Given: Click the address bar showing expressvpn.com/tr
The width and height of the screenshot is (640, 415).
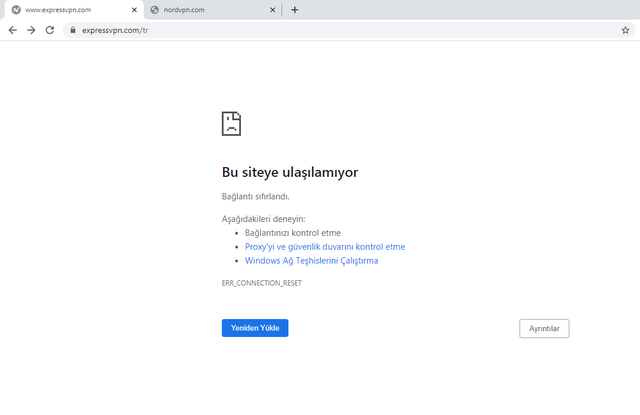Looking at the screenshot, I should click(x=347, y=30).
